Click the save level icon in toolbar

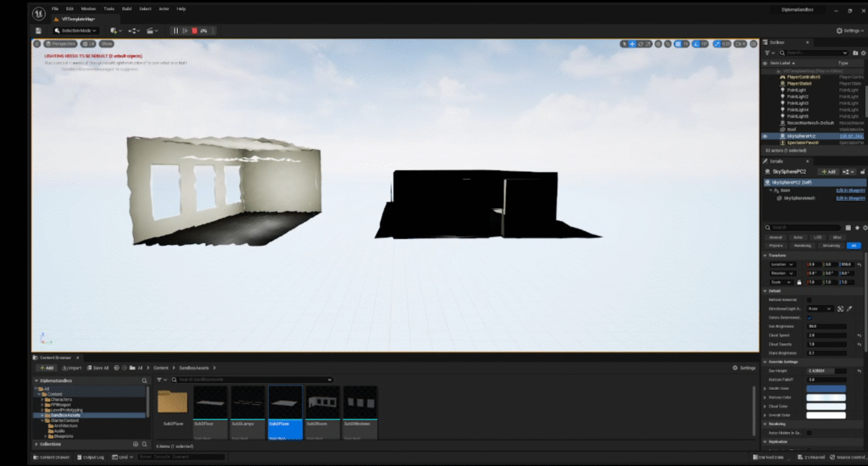tap(38, 31)
